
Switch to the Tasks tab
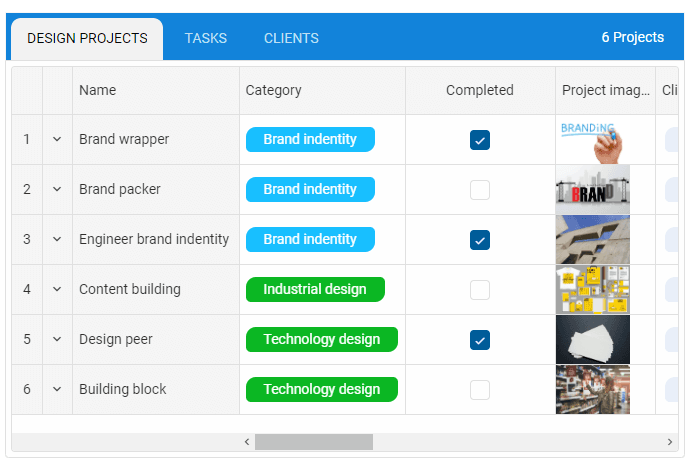pos(206,39)
